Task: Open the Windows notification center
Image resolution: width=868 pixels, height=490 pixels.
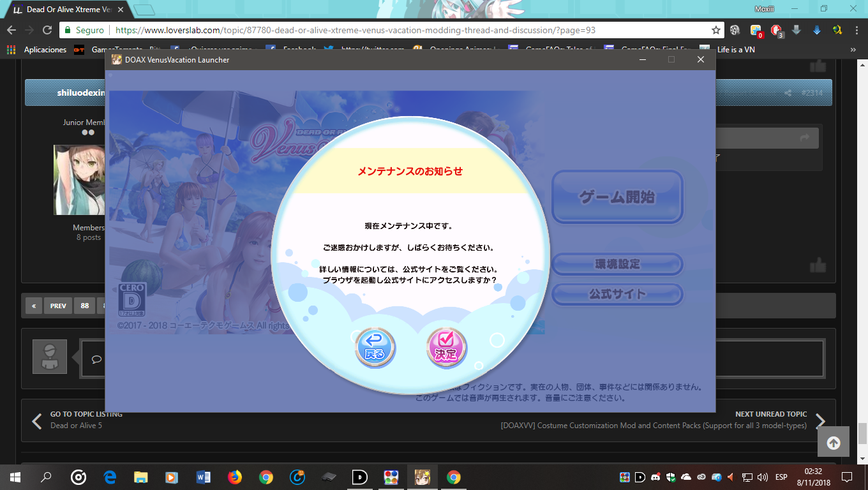Action: click(847, 477)
